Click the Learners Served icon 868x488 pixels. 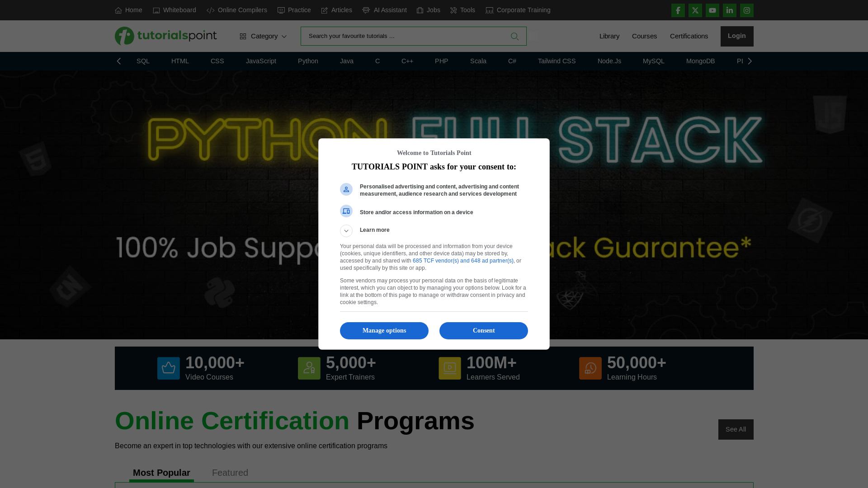450,368
